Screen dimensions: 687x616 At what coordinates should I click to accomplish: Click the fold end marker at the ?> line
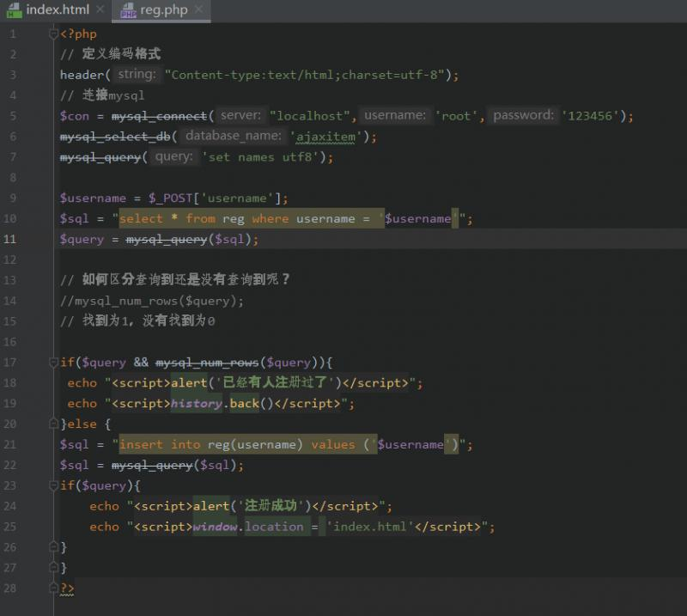(53, 588)
